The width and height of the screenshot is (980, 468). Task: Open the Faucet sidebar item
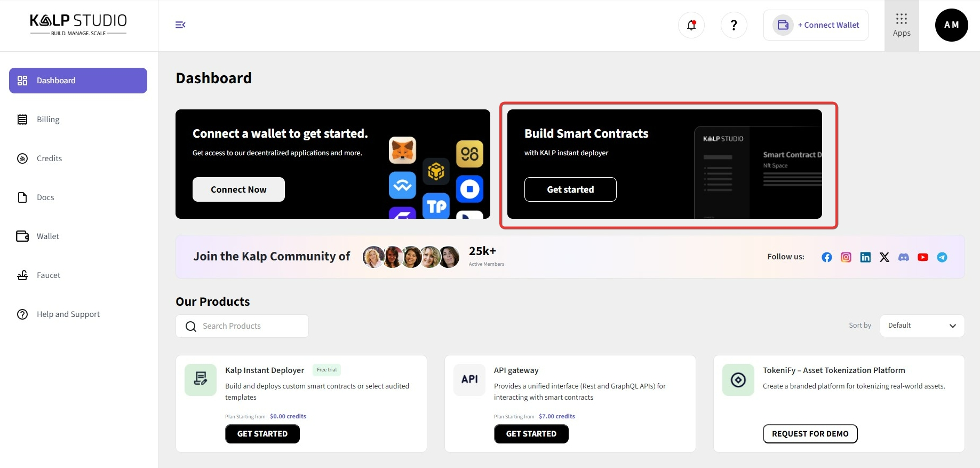49,275
